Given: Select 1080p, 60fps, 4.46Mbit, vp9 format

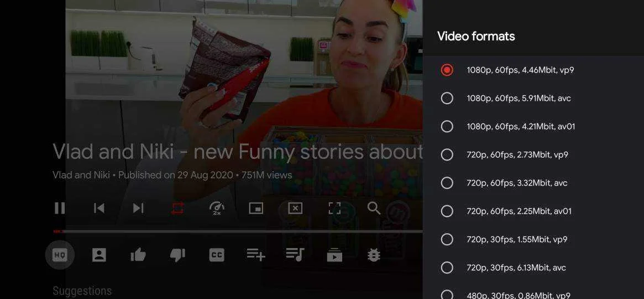Looking at the screenshot, I should click(x=533, y=70).
